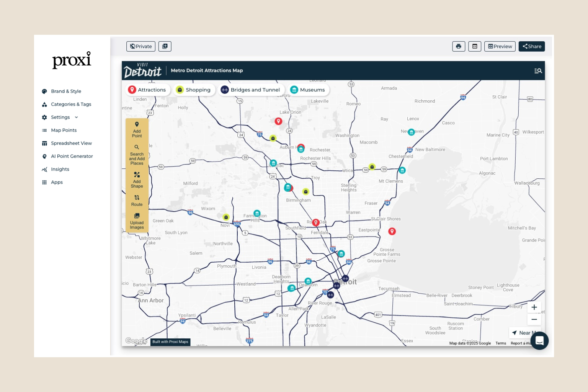Open Spreadsheet View from the sidebar
The height and width of the screenshot is (392, 588).
coord(71,143)
